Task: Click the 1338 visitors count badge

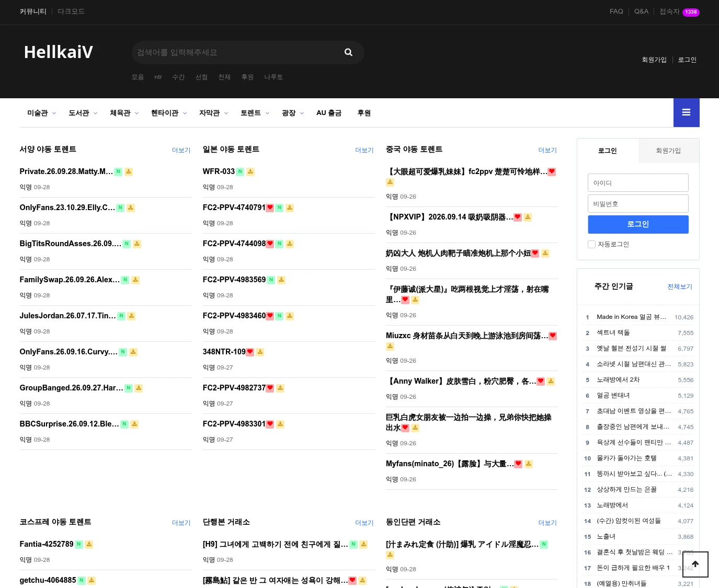Action: (691, 12)
